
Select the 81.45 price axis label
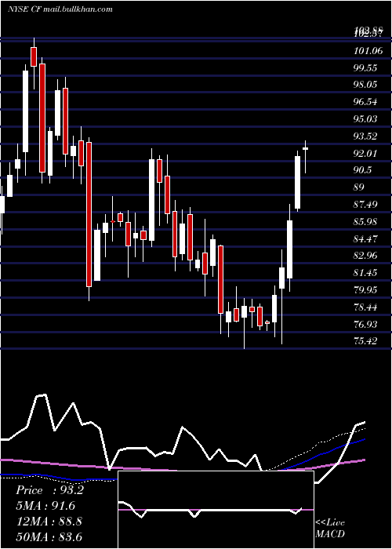click(365, 273)
